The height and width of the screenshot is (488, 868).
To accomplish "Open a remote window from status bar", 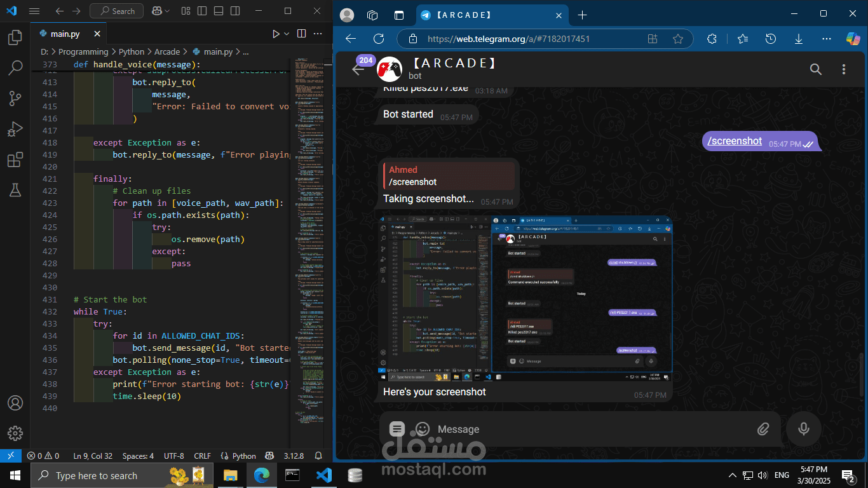I will coord(11,456).
